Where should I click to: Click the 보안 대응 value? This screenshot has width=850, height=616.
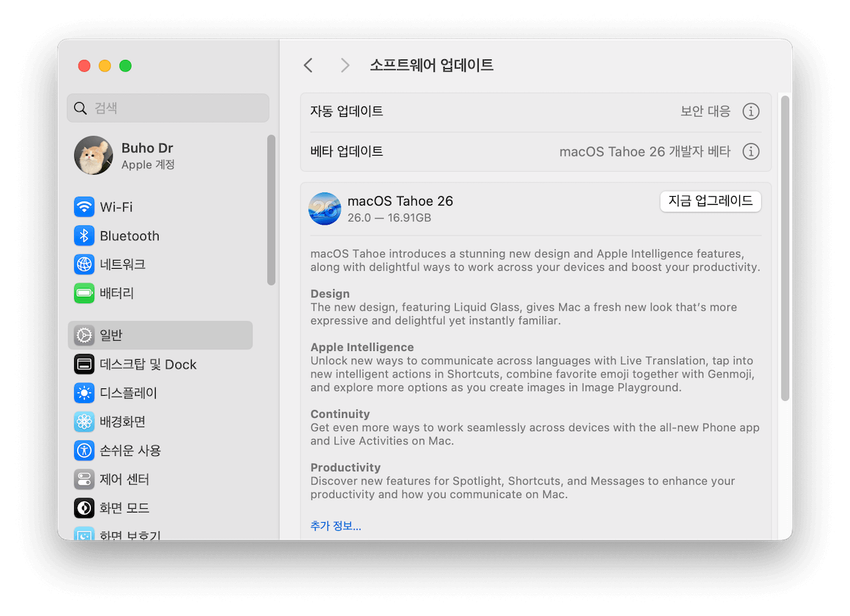705,111
